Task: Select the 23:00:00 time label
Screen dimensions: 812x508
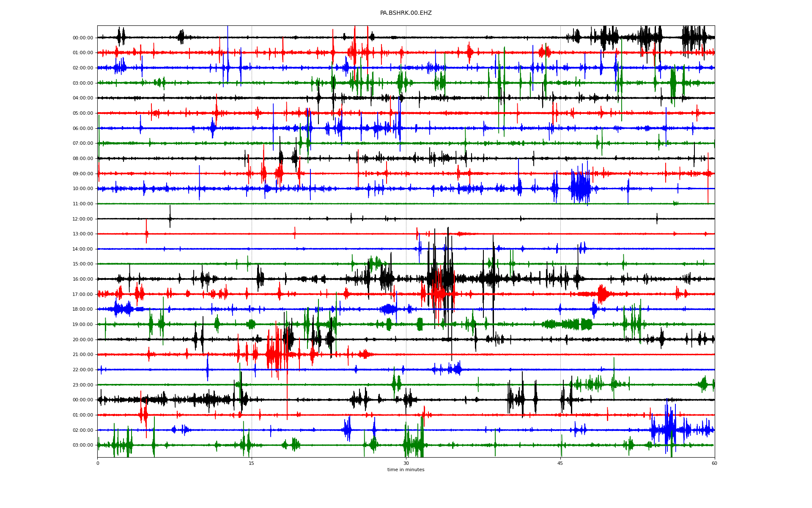Action: click(82, 385)
